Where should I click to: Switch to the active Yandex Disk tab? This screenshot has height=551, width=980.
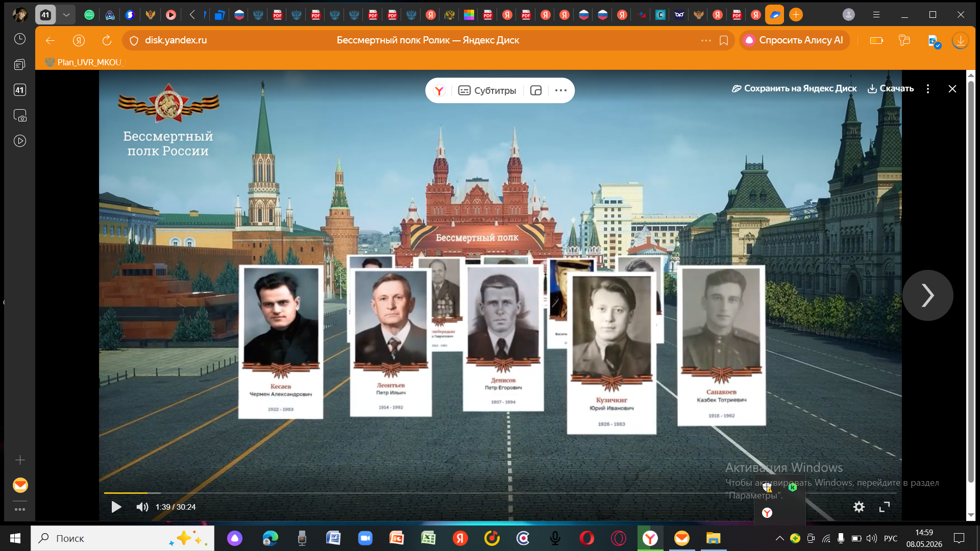(x=774, y=15)
